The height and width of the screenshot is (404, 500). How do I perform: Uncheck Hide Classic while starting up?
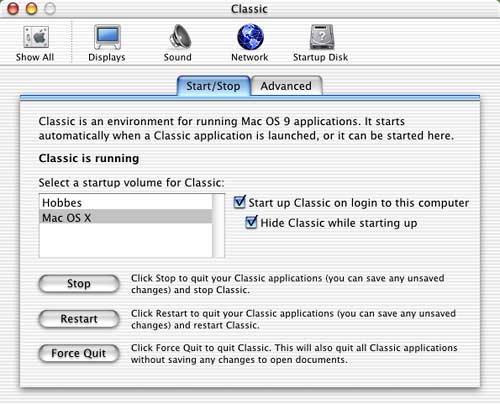click(x=251, y=222)
